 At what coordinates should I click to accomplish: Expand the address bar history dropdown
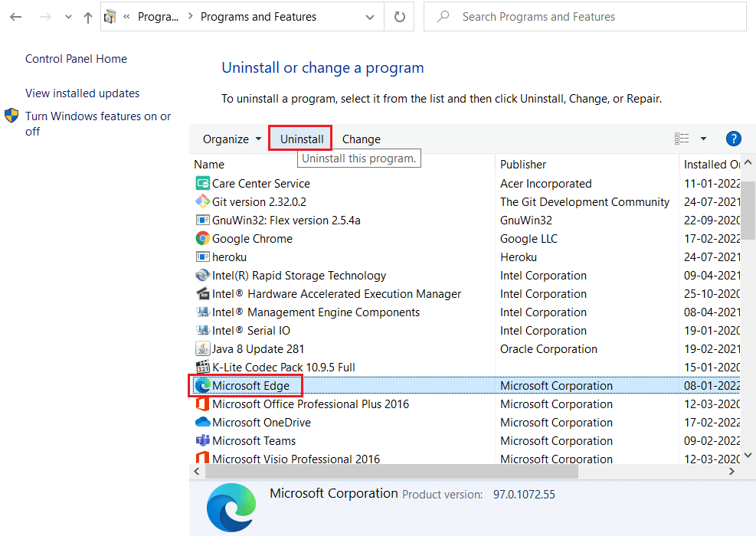[370, 18]
